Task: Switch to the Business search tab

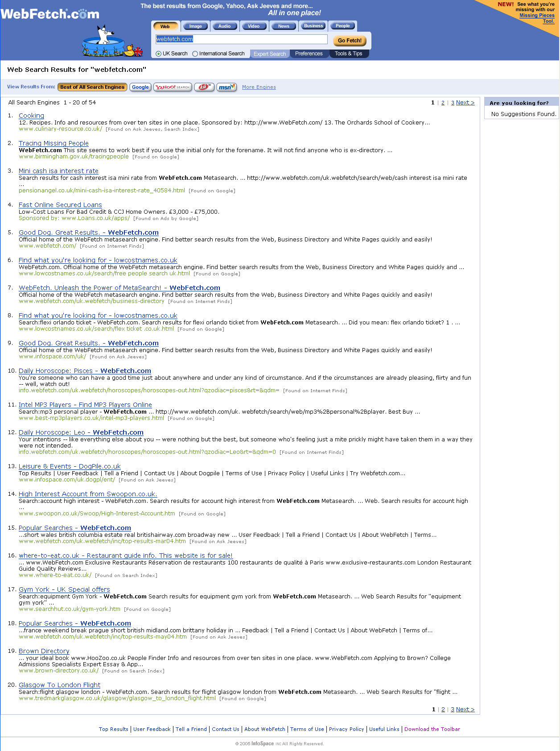Action: [x=313, y=26]
